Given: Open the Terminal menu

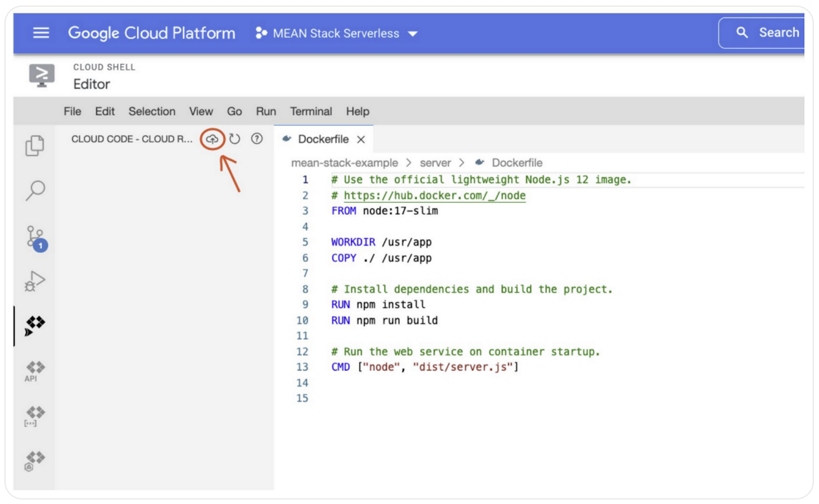Looking at the screenshot, I should pos(311,112).
